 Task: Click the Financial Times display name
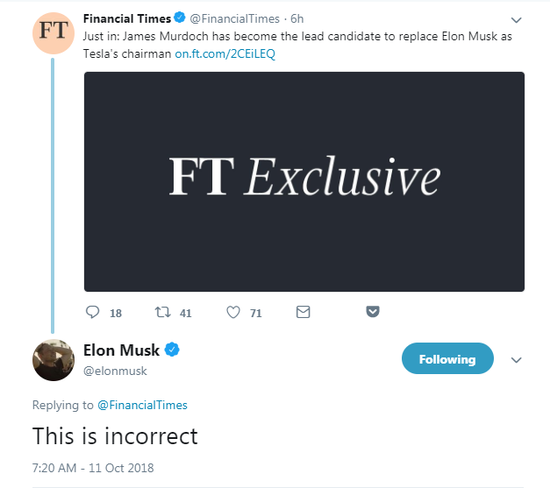[x=127, y=19]
